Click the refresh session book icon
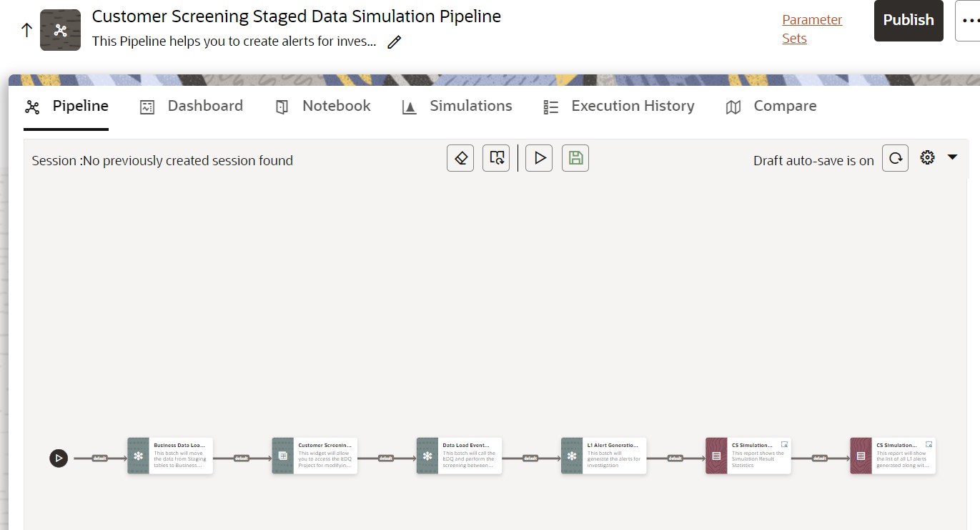The height and width of the screenshot is (530, 980). coord(496,157)
